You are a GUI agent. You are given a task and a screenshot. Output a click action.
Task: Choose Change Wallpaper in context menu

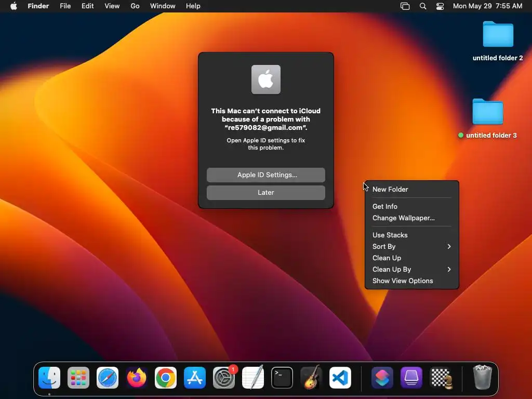click(x=411, y=218)
